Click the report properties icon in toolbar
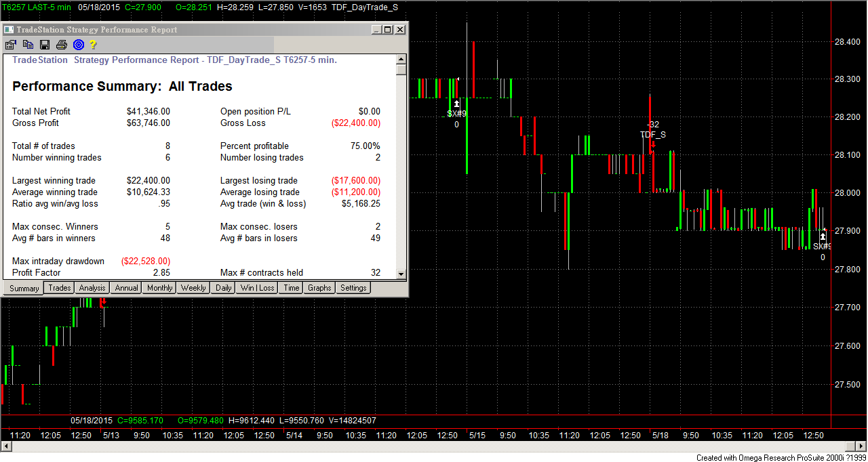Screen dimensions: 868x462 10,45
